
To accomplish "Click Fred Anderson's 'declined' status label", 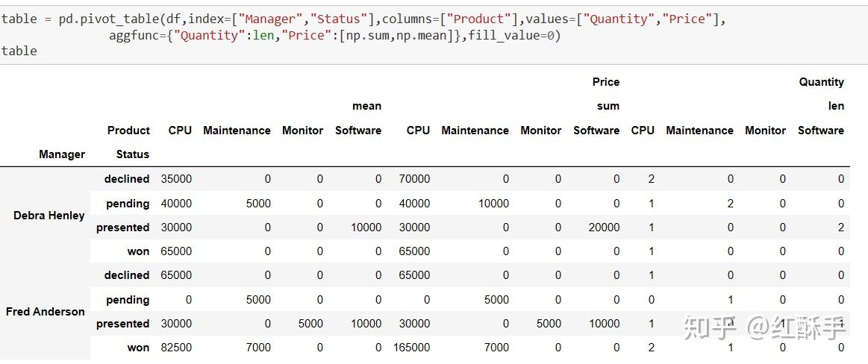I will click(127, 275).
